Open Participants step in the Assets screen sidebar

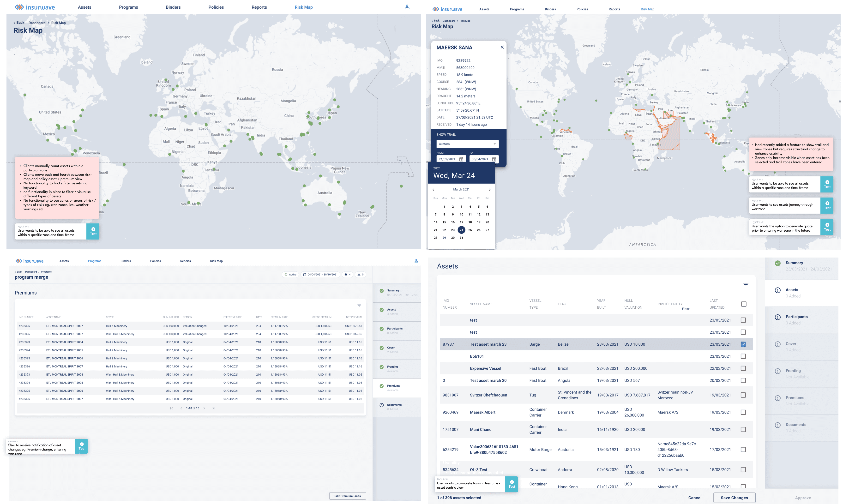[x=801, y=320]
